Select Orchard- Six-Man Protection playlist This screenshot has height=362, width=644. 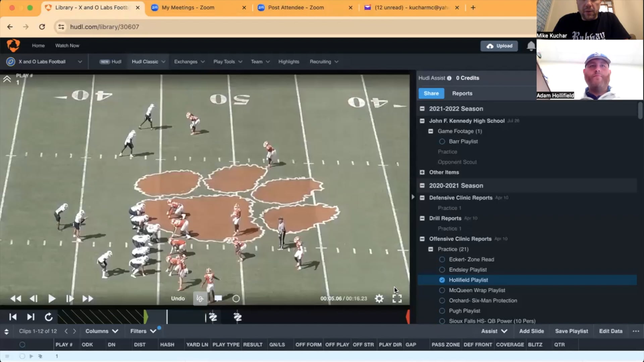click(x=442, y=301)
